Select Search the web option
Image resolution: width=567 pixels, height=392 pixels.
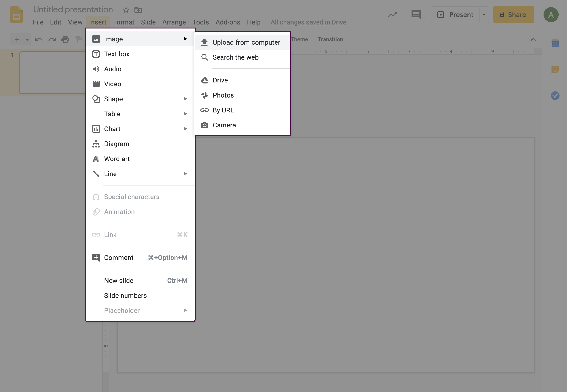coord(236,57)
